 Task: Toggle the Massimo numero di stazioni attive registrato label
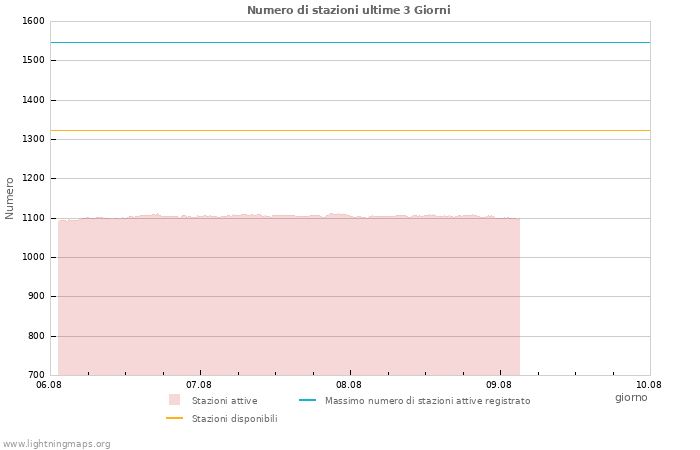[427, 401]
